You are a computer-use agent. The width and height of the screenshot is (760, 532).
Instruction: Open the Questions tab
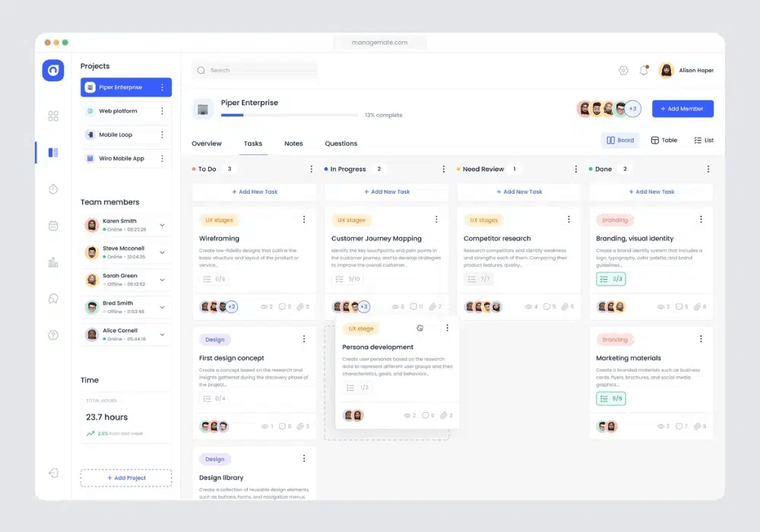pyautogui.click(x=340, y=144)
